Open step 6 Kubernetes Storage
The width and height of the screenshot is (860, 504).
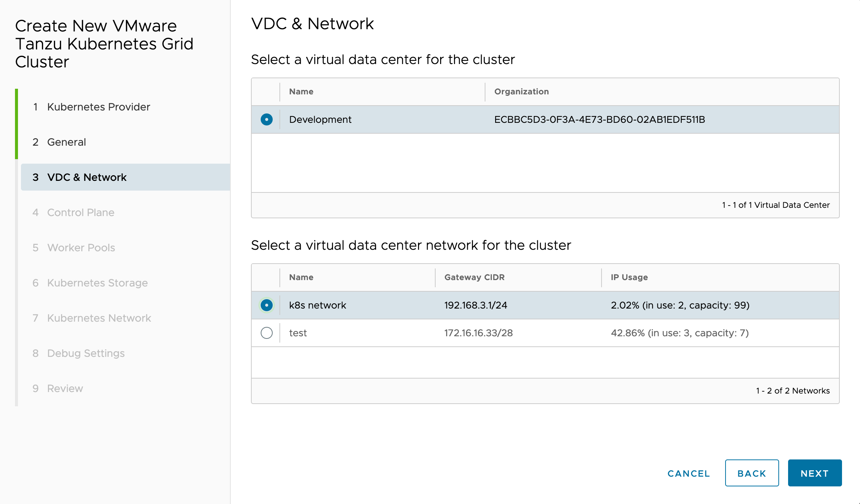(x=125, y=283)
